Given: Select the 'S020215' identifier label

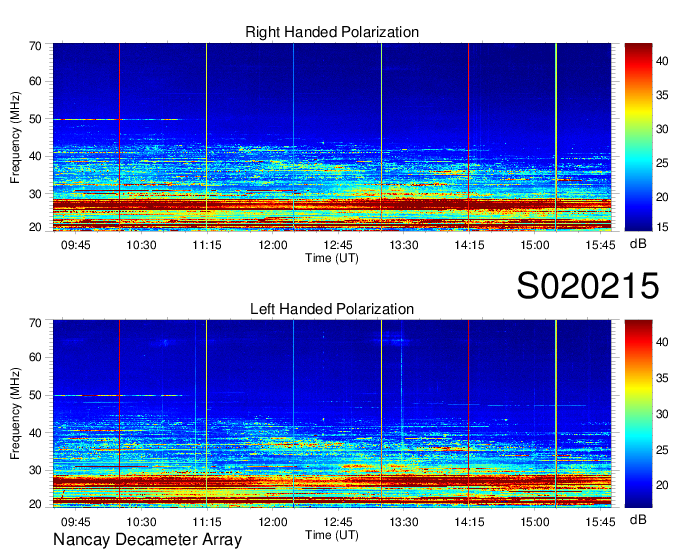Looking at the screenshot, I should click(588, 285).
